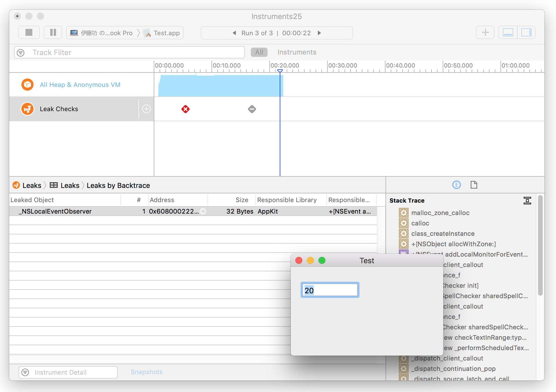Choose the Test.app target process
The width and height of the screenshot is (556, 392).
click(162, 33)
